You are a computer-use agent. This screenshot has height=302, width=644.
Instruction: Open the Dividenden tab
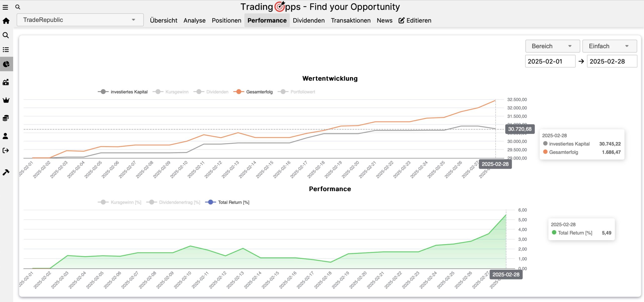(309, 20)
